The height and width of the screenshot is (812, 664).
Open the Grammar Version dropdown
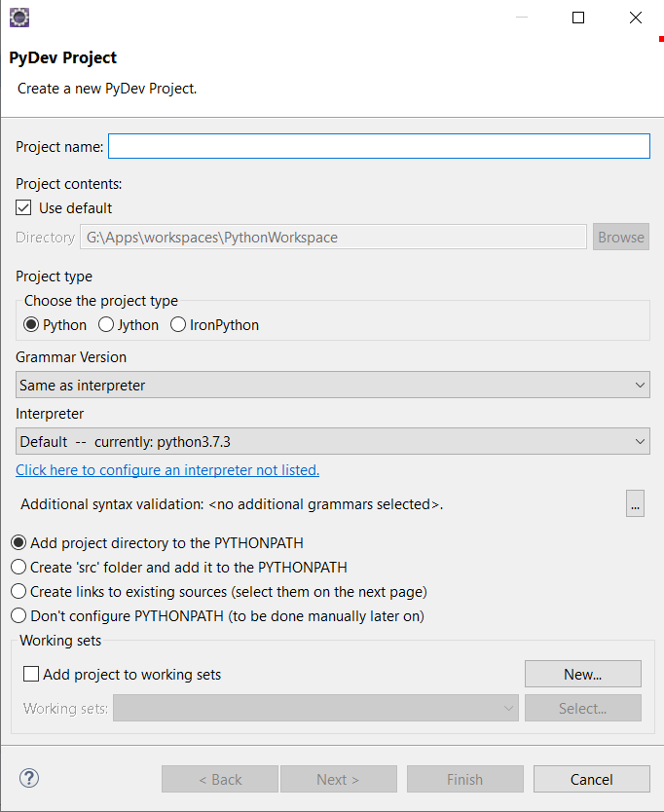tap(333, 386)
